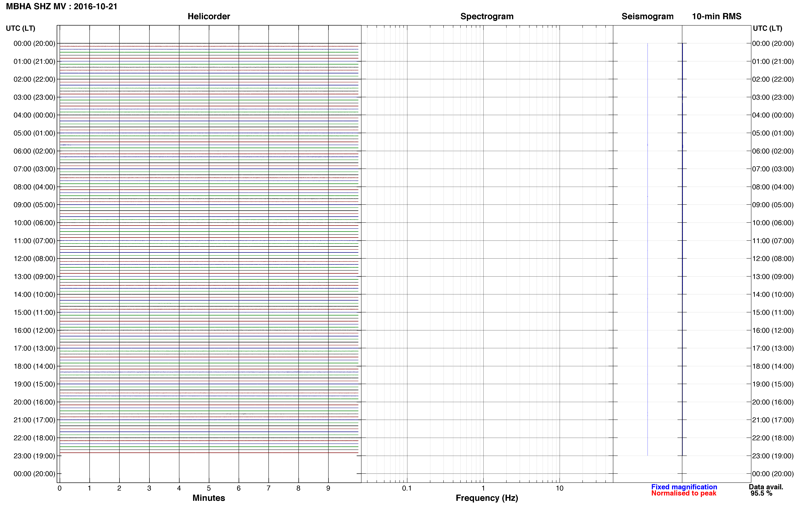The width and height of the screenshot is (812, 508).
Task: Click the 95.5 % data availability value
Action: (762, 493)
